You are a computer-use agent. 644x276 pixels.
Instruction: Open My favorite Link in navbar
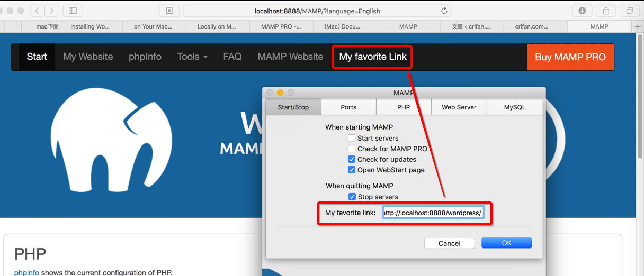tap(373, 57)
